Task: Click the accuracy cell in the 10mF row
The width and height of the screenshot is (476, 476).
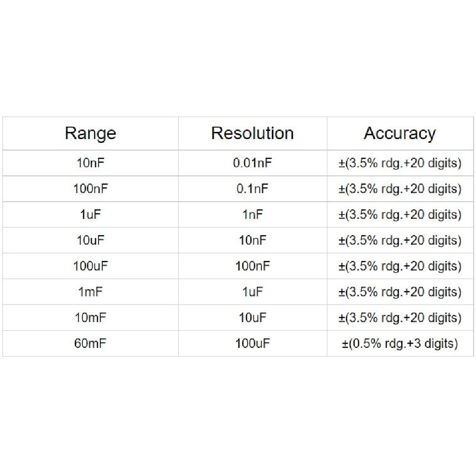Action: 400,318
